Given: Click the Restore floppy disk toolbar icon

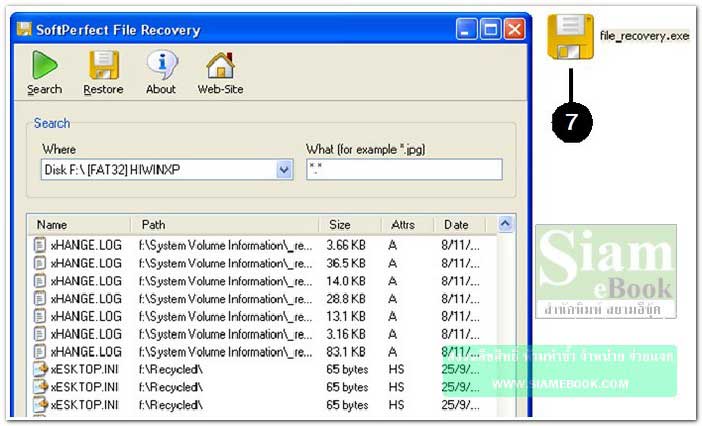Looking at the screenshot, I should coord(103,65).
